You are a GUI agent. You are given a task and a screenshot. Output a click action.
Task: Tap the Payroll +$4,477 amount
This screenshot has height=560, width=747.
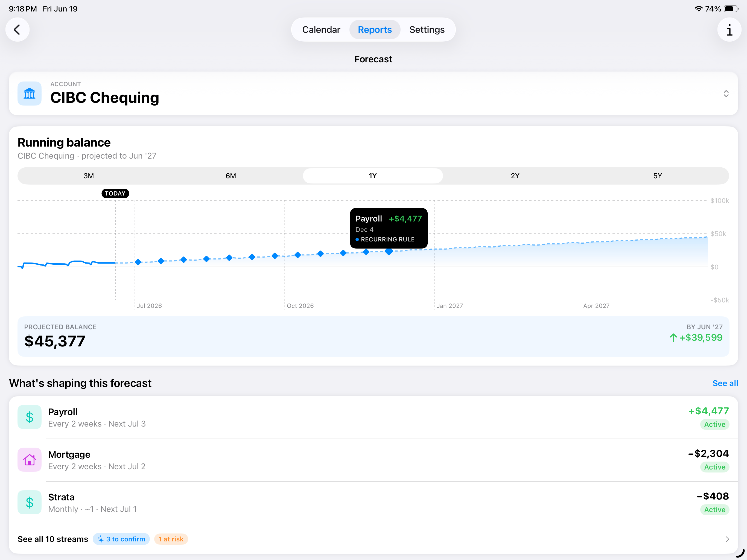tap(708, 411)
